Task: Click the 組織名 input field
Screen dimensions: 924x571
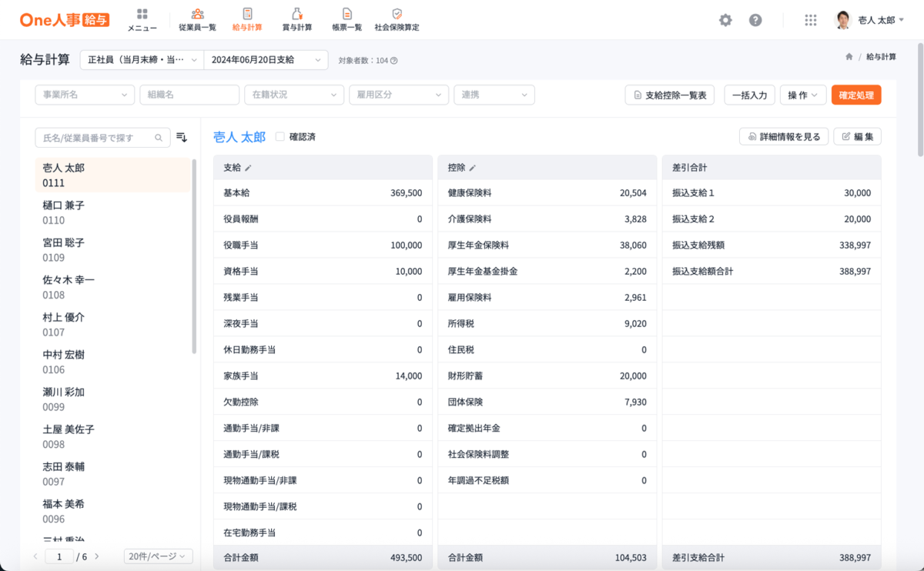Action: coord(189,95)
